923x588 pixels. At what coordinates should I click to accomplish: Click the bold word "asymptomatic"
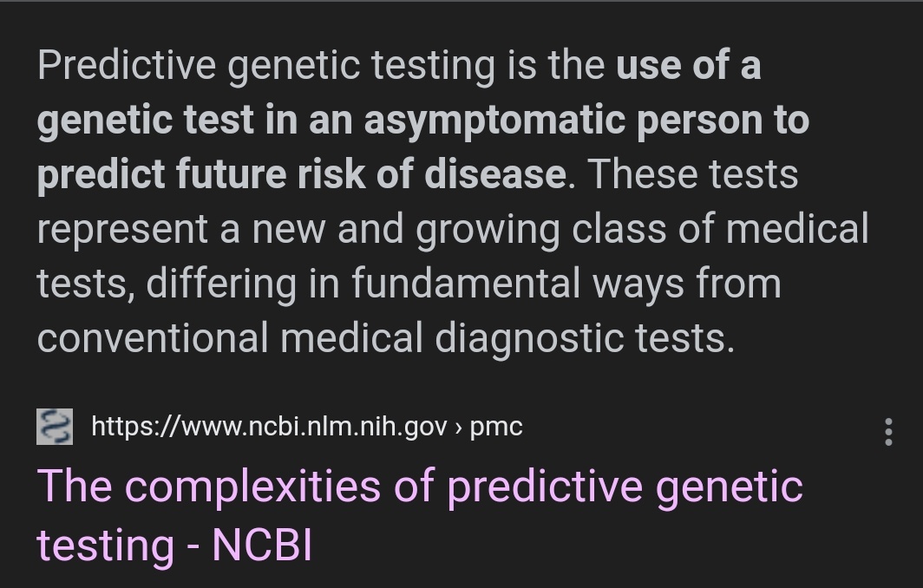coord(494,121)
